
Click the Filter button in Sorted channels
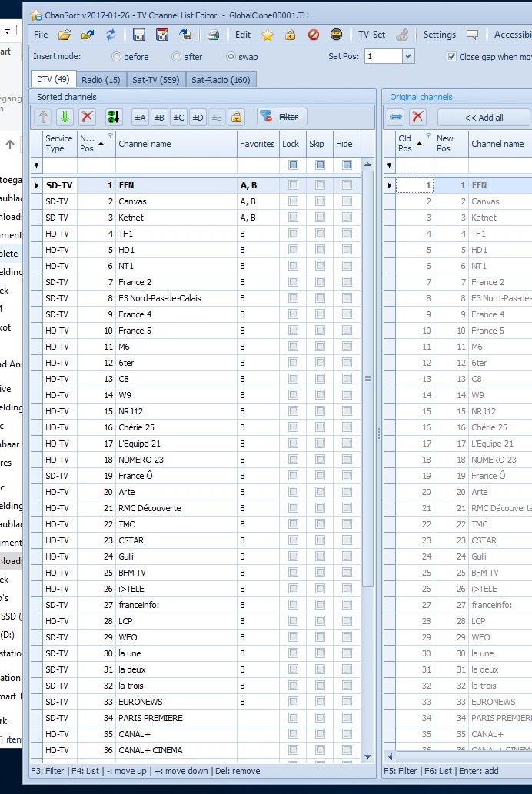coord(281,117)
